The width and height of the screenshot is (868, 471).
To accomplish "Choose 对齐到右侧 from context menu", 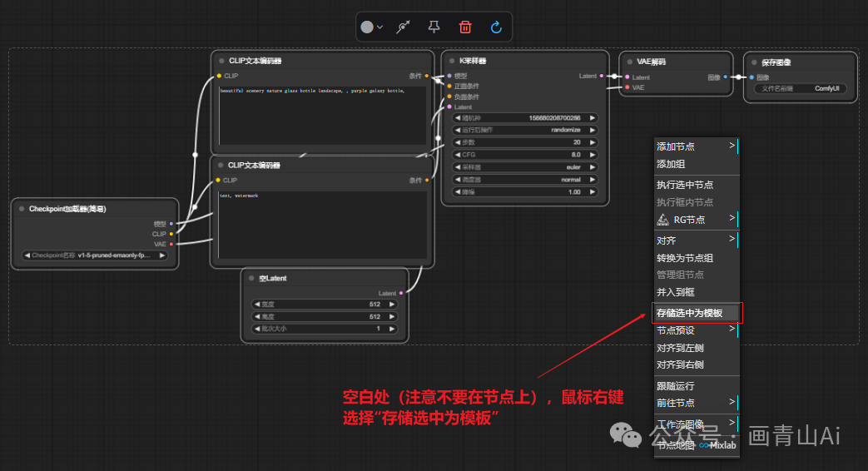I will (x=697, y=364).
